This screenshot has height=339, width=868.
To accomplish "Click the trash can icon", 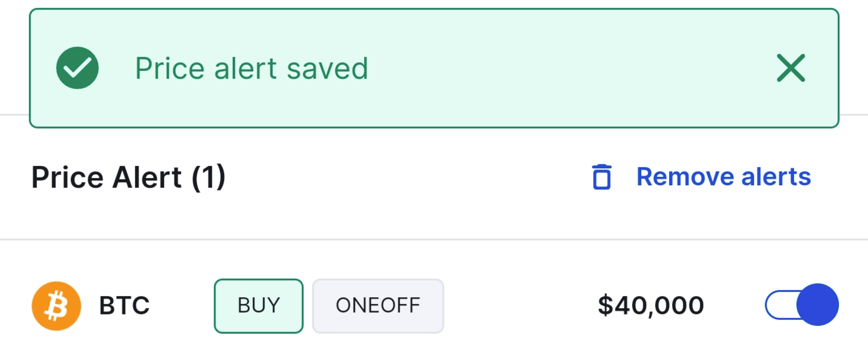I will pos(602,177).
